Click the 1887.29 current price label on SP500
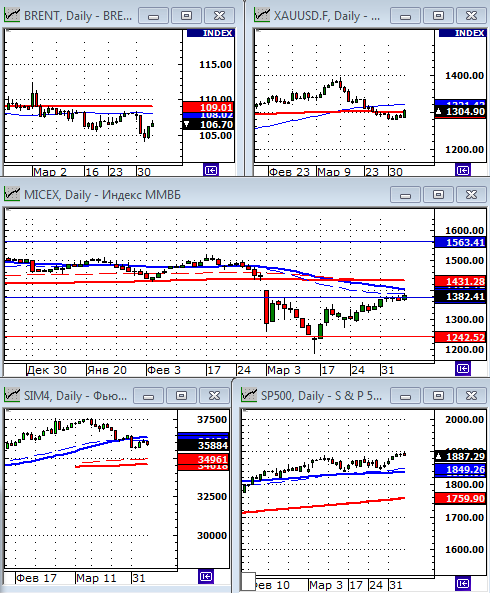The width and height of the screenshot is (490, 593). click(461, 456)
